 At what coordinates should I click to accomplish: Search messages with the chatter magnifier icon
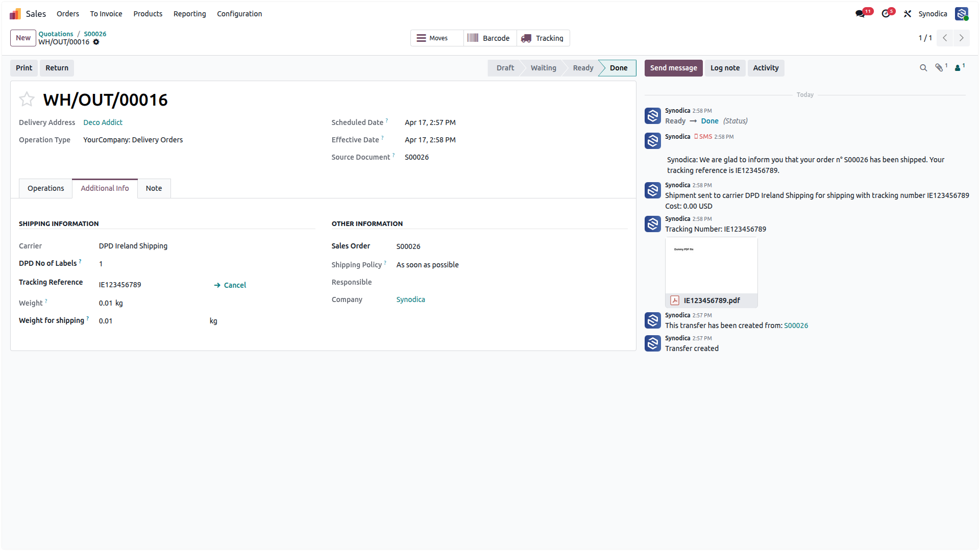click(923, 68)
